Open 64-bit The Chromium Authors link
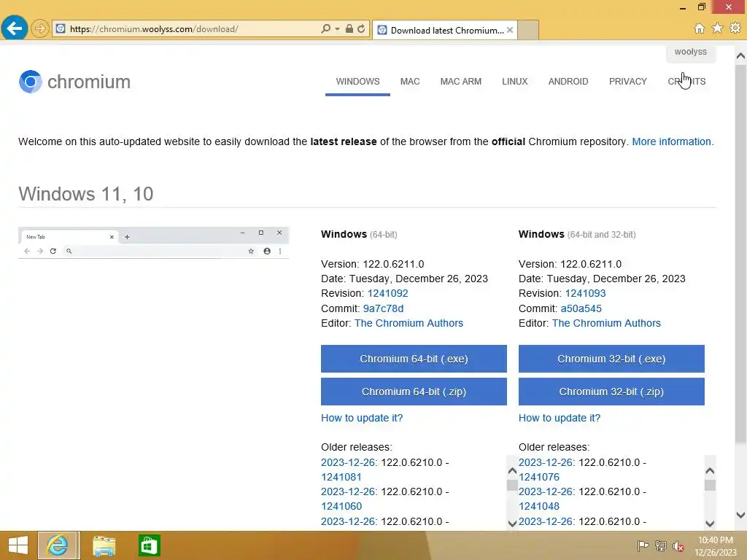The image size is (747, 560). pyautogui.click(x=409, y=323)
